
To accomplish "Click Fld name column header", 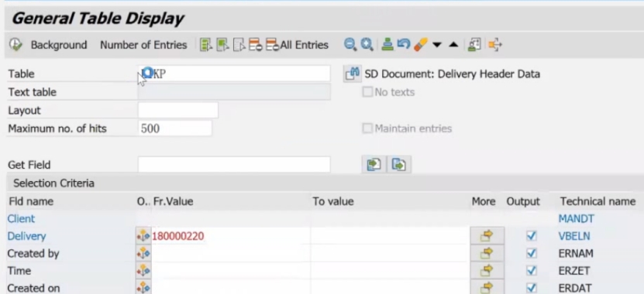I will coord(31,201).
